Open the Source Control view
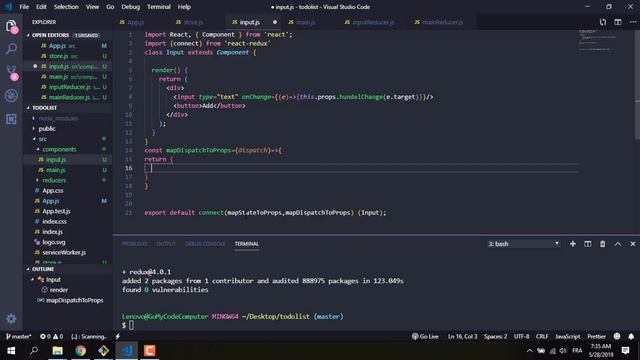This screenshot has height=360, width=640. [11, 72]
